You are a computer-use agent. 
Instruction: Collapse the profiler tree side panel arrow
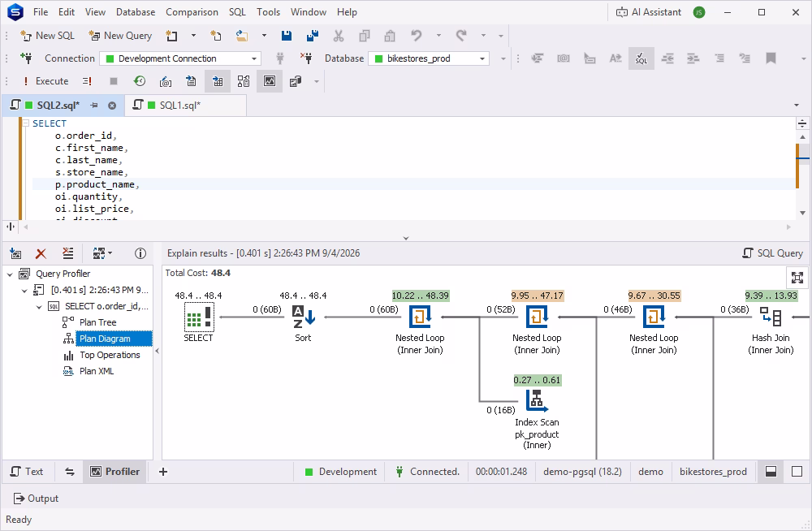[x=158, y=351]
